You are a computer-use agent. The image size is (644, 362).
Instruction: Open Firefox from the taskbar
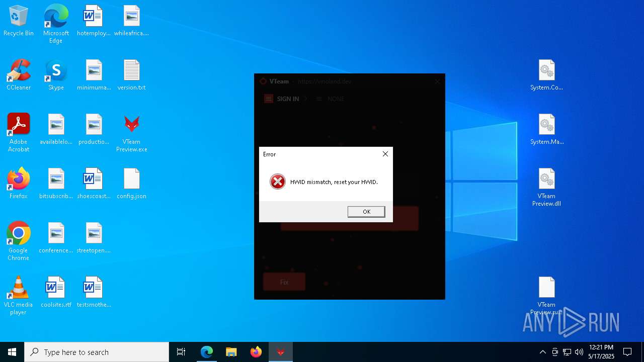256,352
